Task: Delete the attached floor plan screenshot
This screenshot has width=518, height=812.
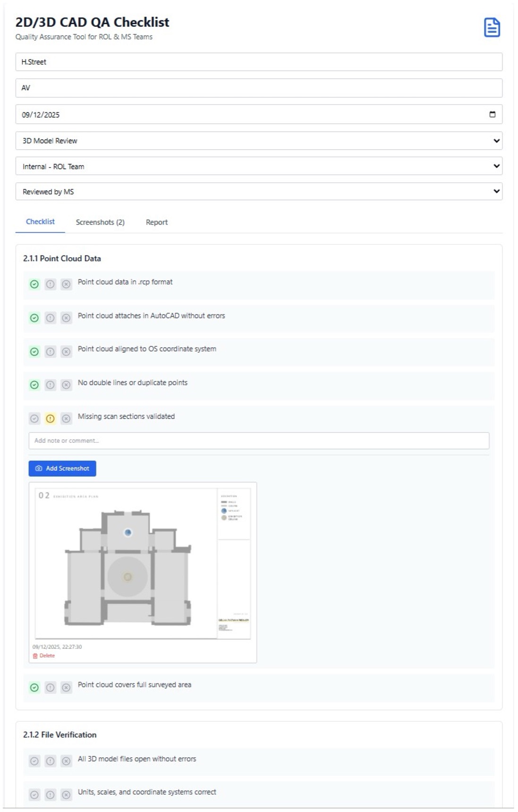Action: (44, 656)
